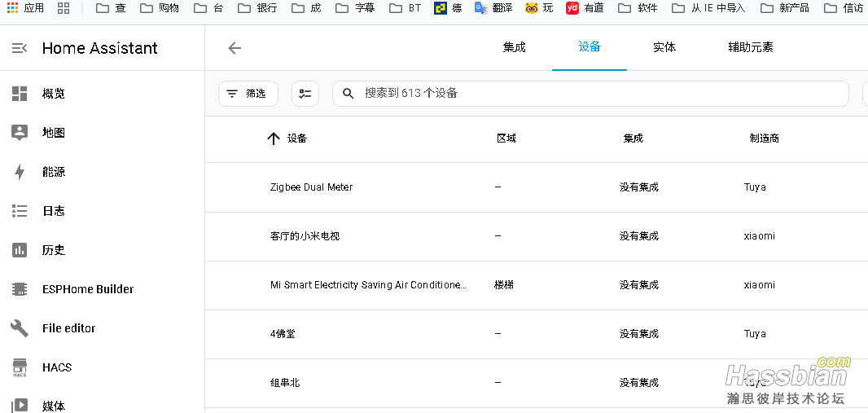The height and width of the screenshot is (413, 868).
Task: Switch to the 集成 integrations tab
Action: click(x=515, y=47)
